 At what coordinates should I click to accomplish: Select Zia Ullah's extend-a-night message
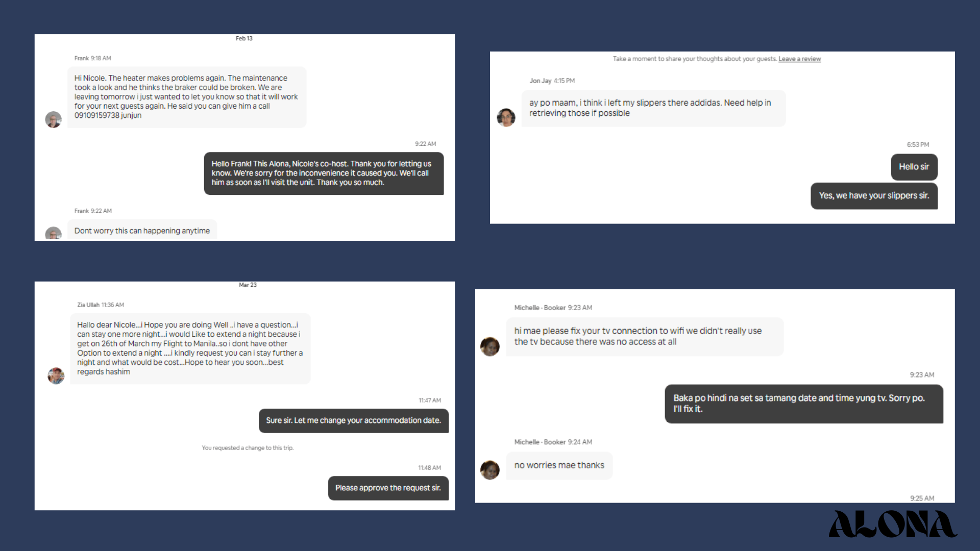tap(190, 348)
